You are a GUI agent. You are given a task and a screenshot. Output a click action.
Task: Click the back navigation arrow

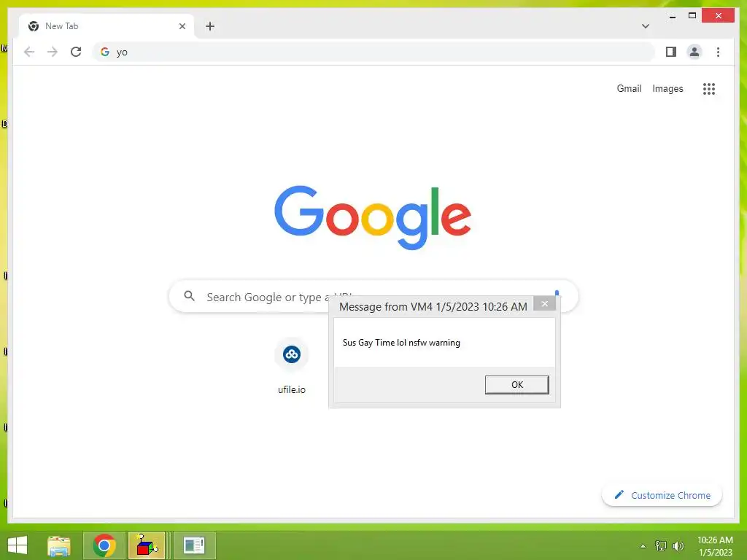[29, 52]
